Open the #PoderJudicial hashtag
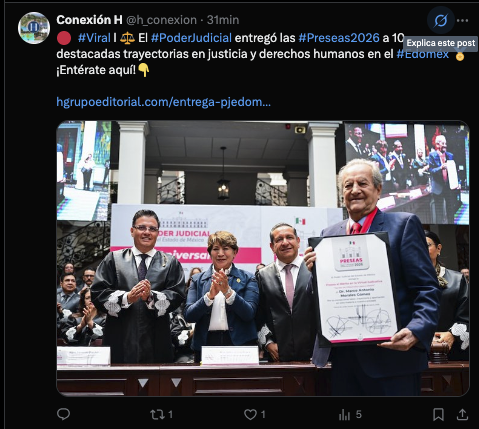Viewport: 479px width, 429px height. [x=191, y=38]
